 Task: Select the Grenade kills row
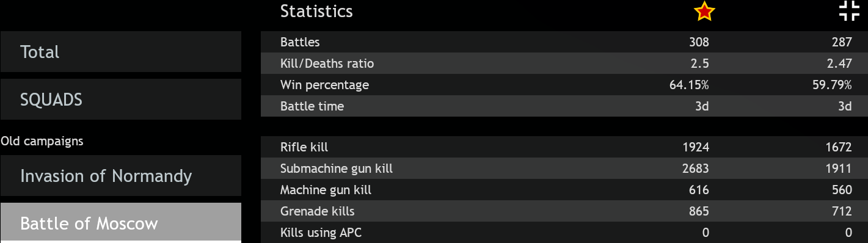pyautogui.click(x=564, y=211)
